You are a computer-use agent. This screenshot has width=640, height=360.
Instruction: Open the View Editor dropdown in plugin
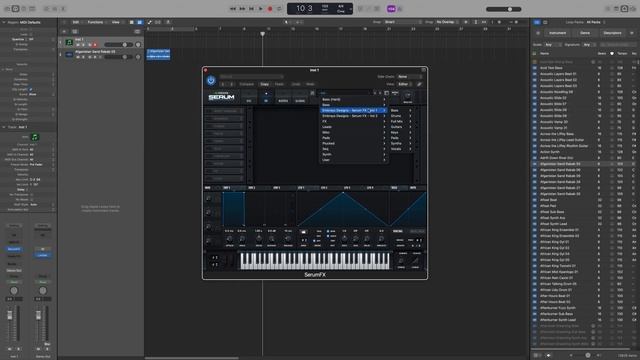click(x=404, y=84)
